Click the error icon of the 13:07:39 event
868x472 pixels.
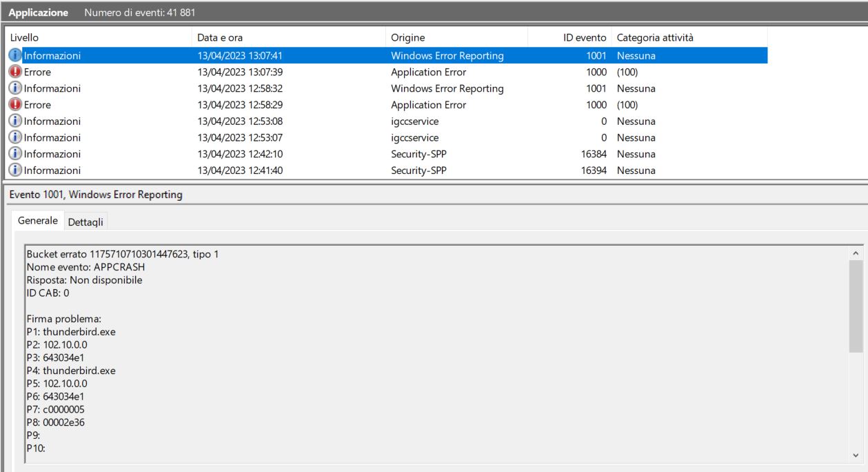(x=15, y=72)
